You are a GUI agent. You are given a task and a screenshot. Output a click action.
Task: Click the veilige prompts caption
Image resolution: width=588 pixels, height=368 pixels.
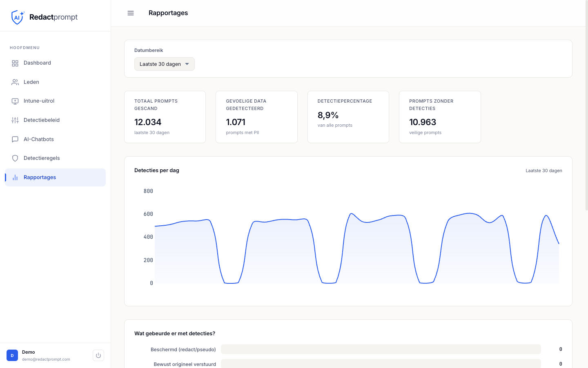coord(425,133)
